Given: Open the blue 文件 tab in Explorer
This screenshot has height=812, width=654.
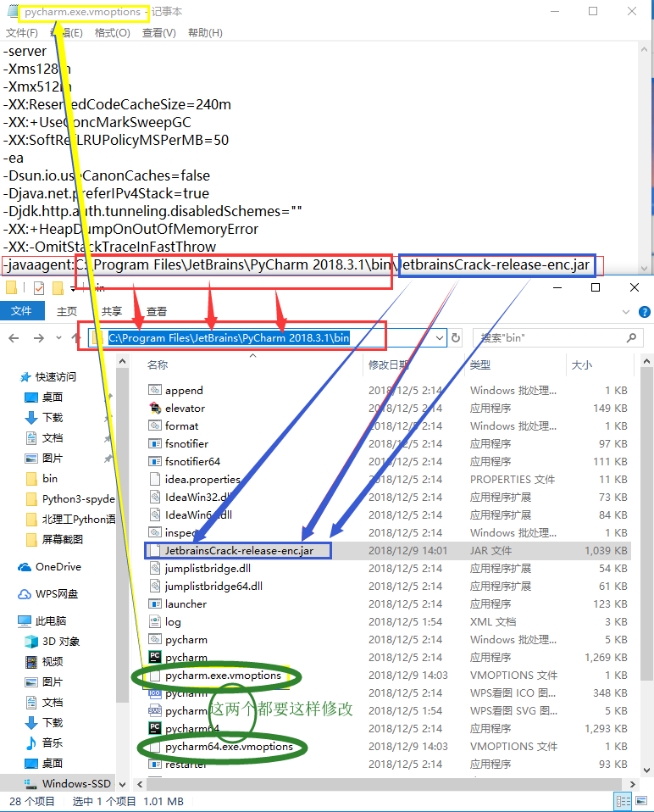Looking at the screenshot, I should click(21, 311).
